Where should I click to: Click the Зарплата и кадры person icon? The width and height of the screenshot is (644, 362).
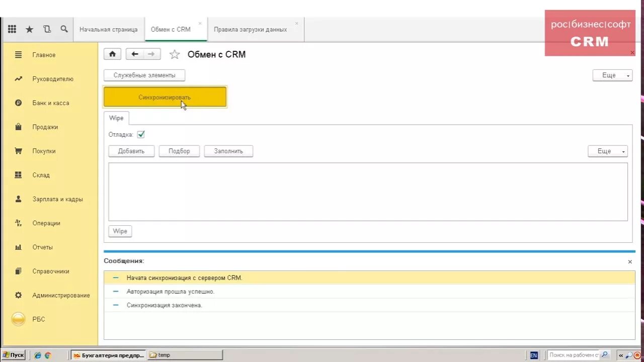[x=19, y=199]
